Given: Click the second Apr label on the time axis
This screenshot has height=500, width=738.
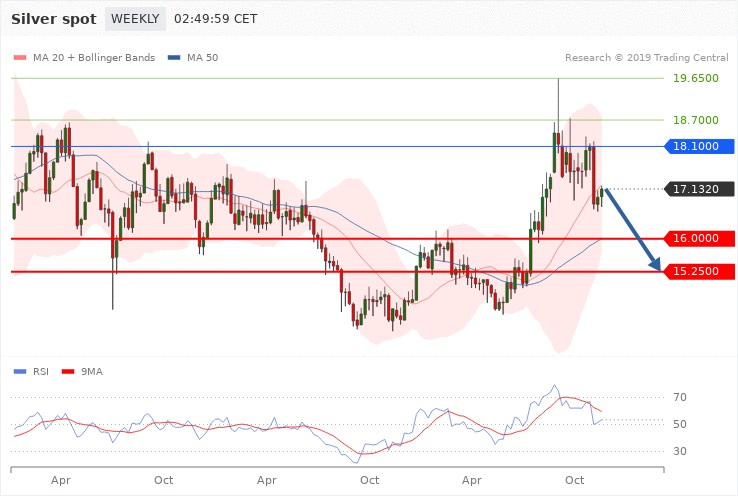Looking at the screenshot, I should click(x=266, y=481).
